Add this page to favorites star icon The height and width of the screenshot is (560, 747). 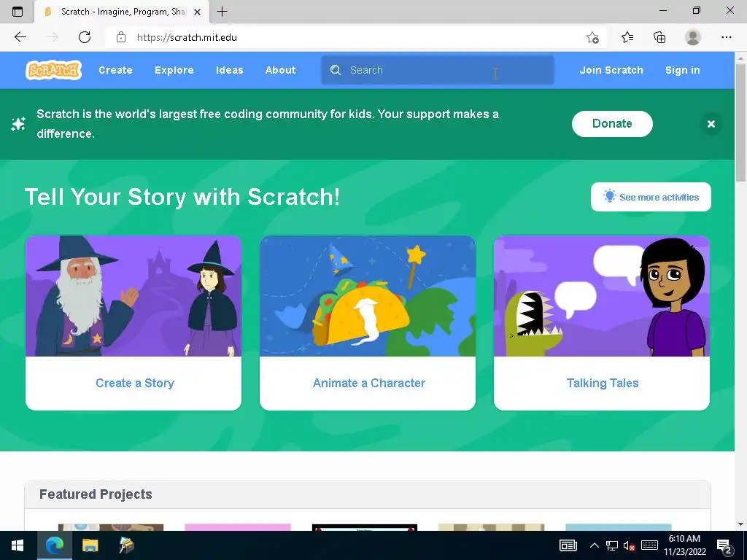(592, 37)
